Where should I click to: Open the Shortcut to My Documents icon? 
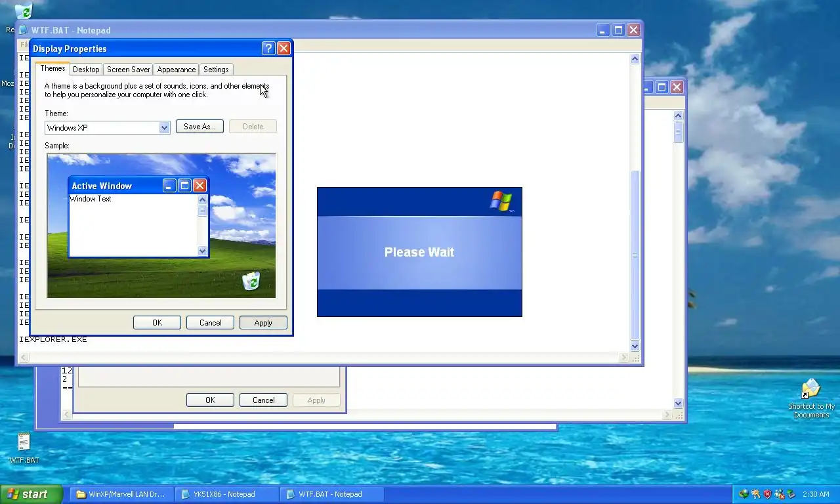(811, 388)
